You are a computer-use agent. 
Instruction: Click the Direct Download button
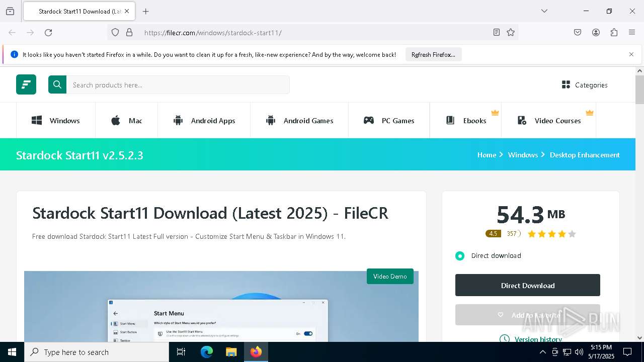528,285
